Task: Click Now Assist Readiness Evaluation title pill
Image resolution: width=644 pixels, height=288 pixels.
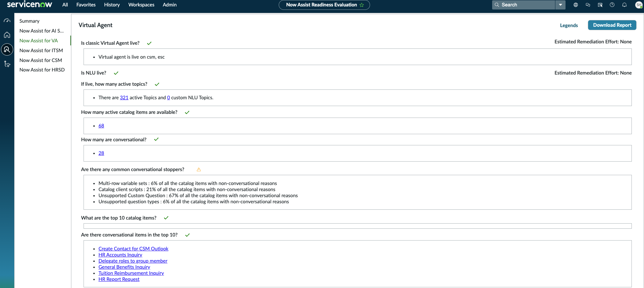Action: click(x=324, y=5)
